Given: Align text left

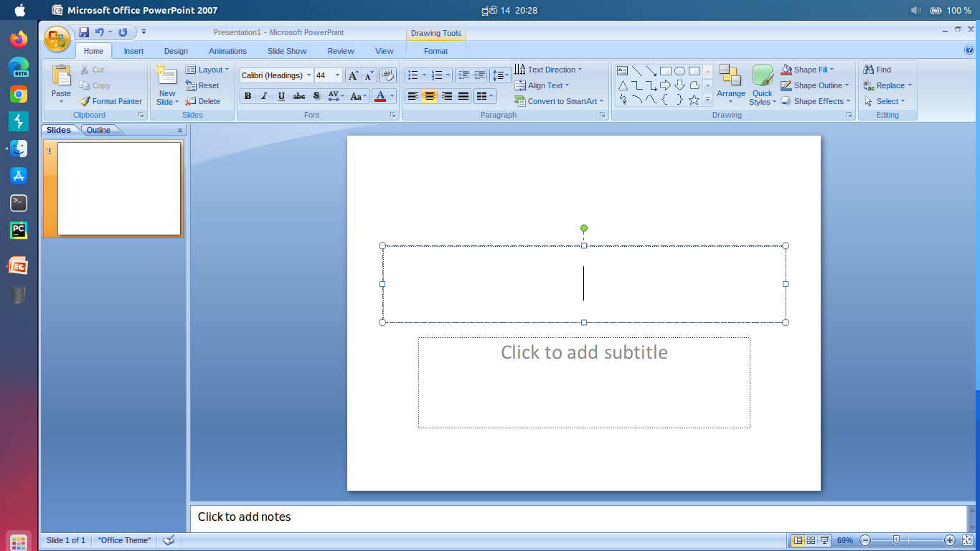Looking at the screenshot, I should [x=413, y=96].
